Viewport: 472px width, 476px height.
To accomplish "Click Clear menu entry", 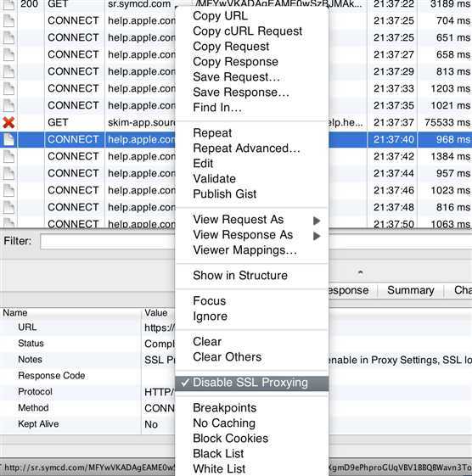I will coord(207,342).
